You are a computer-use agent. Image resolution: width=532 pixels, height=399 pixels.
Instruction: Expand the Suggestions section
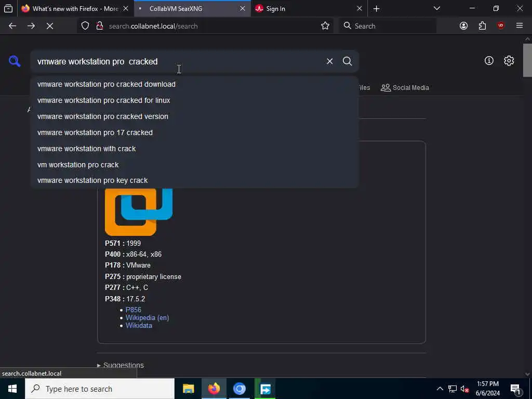point(121,365)
